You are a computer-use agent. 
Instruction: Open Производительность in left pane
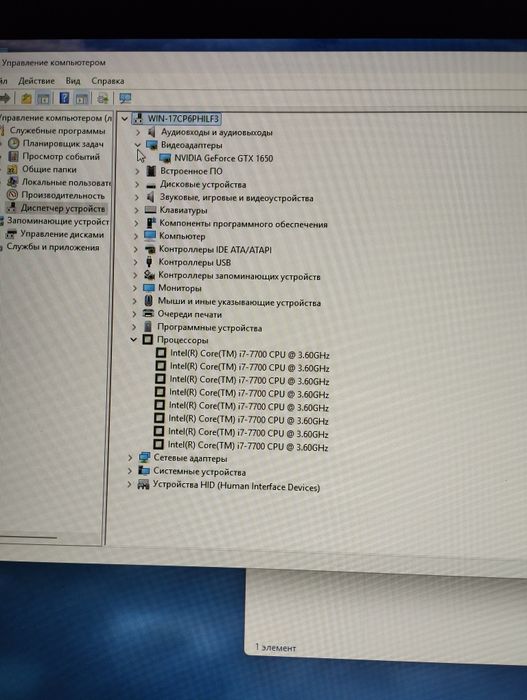coord(63,196)
